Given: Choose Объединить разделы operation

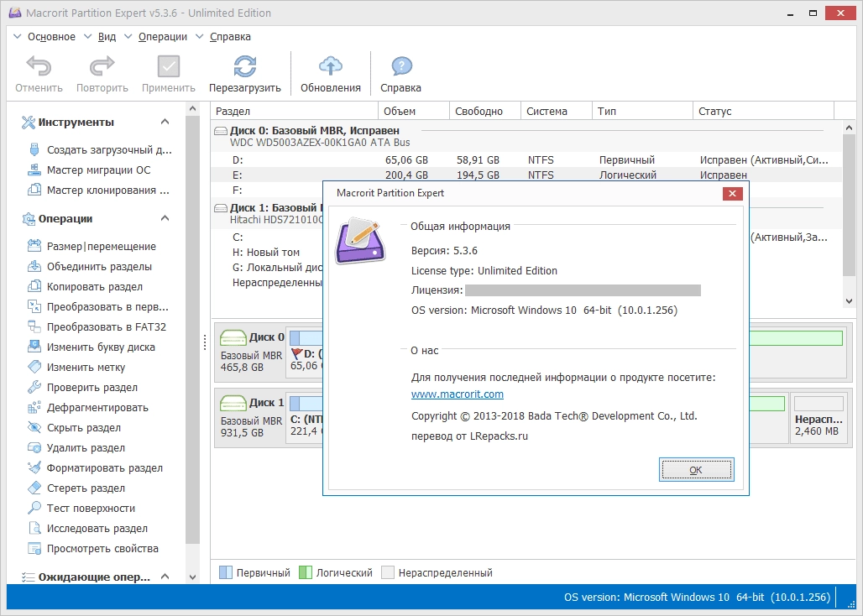Looking at the screenshot, I should click(89, 267).
